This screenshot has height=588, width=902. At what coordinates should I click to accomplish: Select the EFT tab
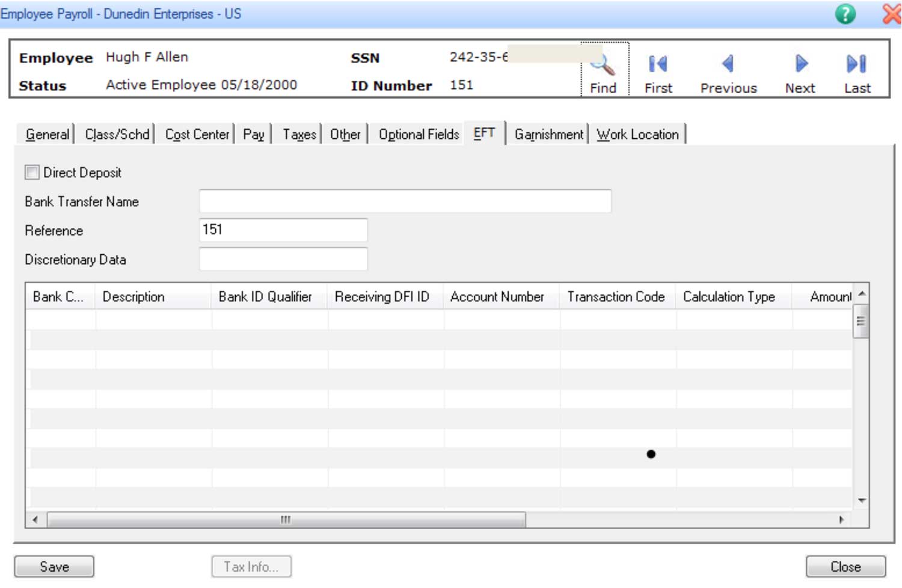click(x=484, y=133)
